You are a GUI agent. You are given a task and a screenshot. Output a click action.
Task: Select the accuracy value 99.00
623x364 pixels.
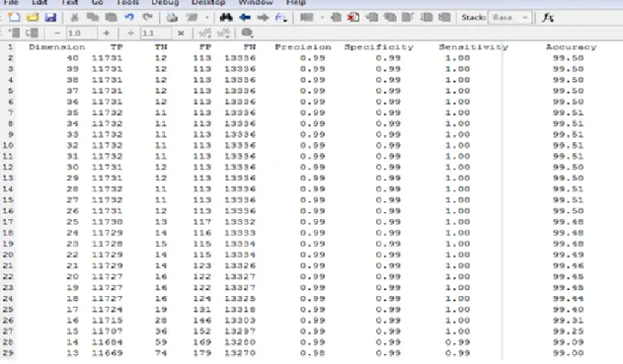568,353
